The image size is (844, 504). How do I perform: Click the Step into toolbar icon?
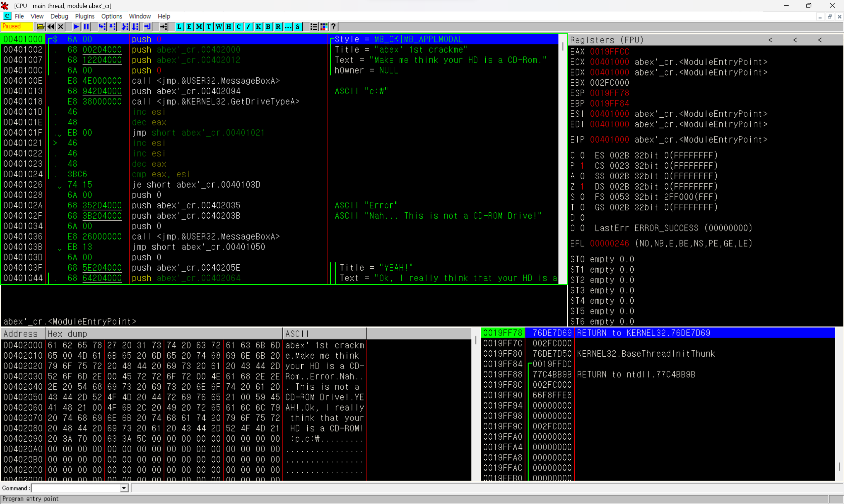point(102,27)
